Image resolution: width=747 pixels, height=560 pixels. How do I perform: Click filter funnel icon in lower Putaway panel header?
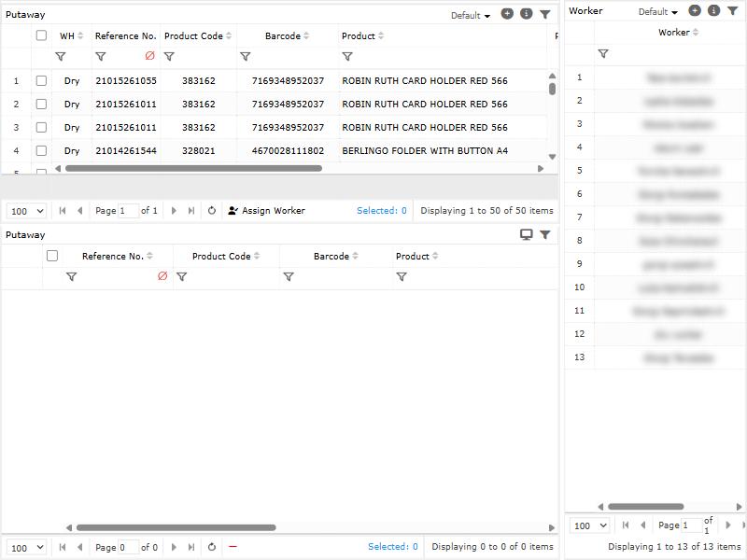click(545, 234)
